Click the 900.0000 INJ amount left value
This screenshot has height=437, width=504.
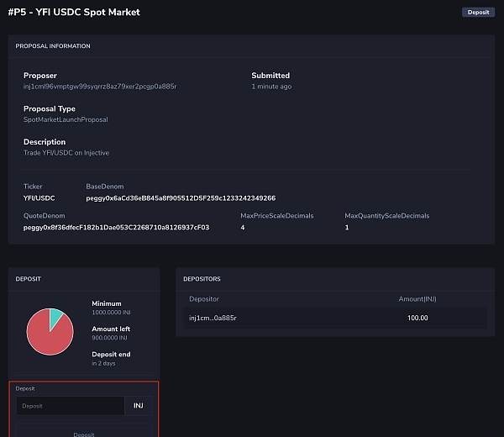point(109,338)
